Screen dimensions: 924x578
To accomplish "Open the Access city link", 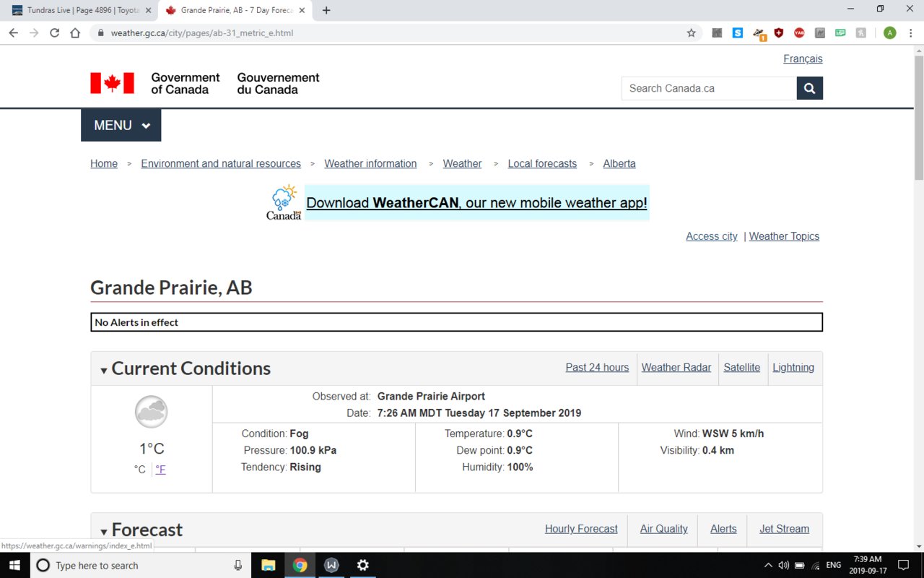I will click(712, 236).
